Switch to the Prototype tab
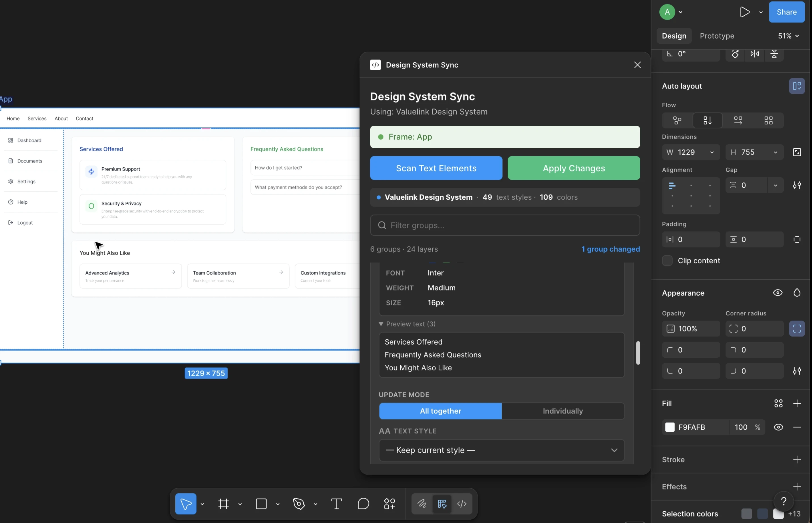This screenshot has height=523, width=812. (x=717, y=36)
